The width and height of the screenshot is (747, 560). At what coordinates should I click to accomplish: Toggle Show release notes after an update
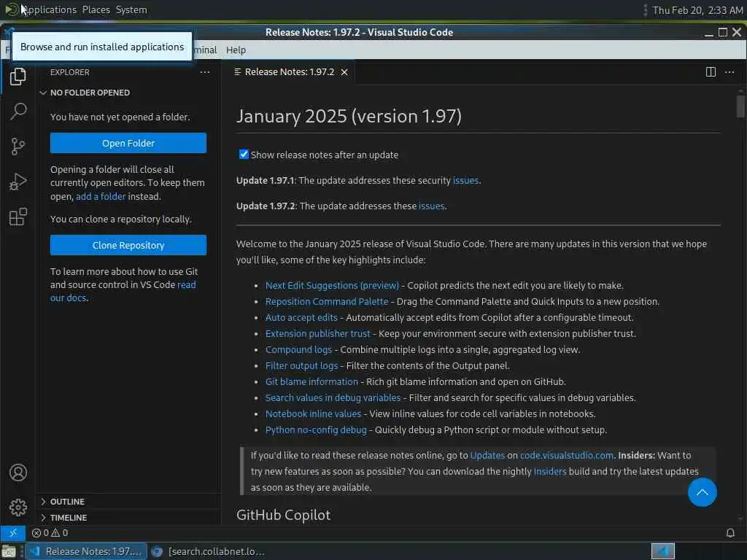coord(244,155)
